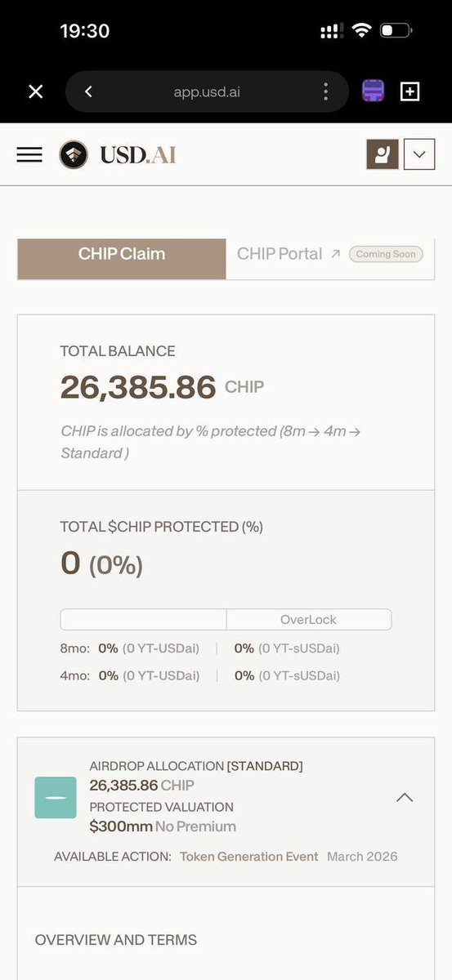Open a new tab with plus icon
Screen dimensions: 452x980
coord(410,91)
